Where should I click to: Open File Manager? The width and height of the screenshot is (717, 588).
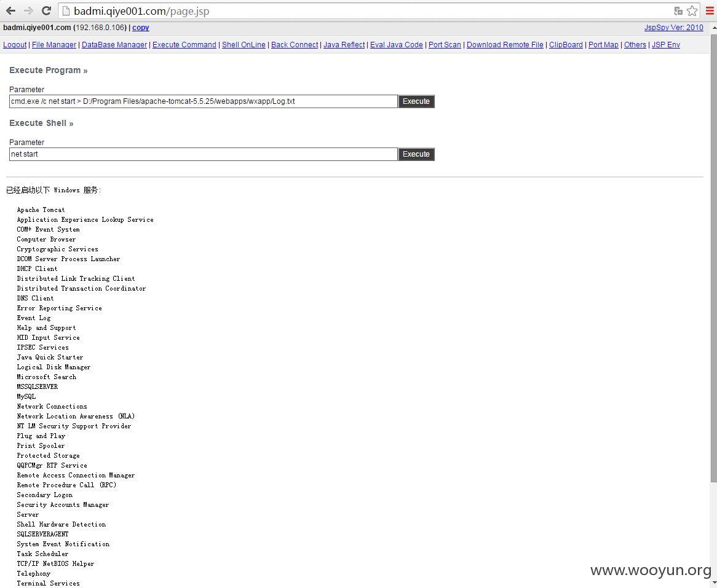pos(54,45)
